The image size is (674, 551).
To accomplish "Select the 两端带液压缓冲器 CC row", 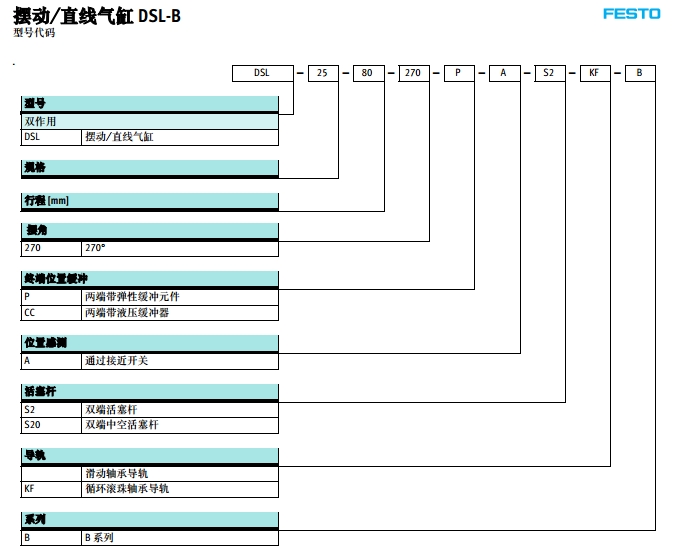I will click(x=150, y=312).
